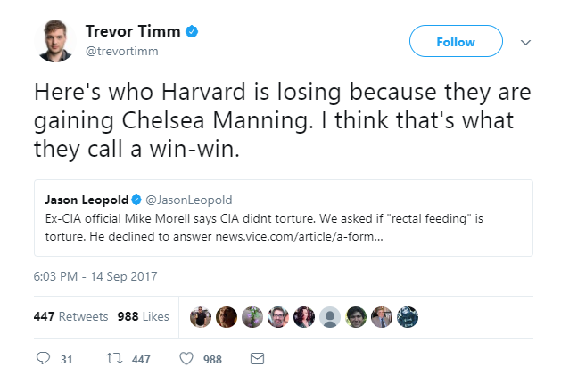The height and width of the screenshot is (392, 561).
Task: Open the quoted Jason Leopold tweet
Action: 284,217
